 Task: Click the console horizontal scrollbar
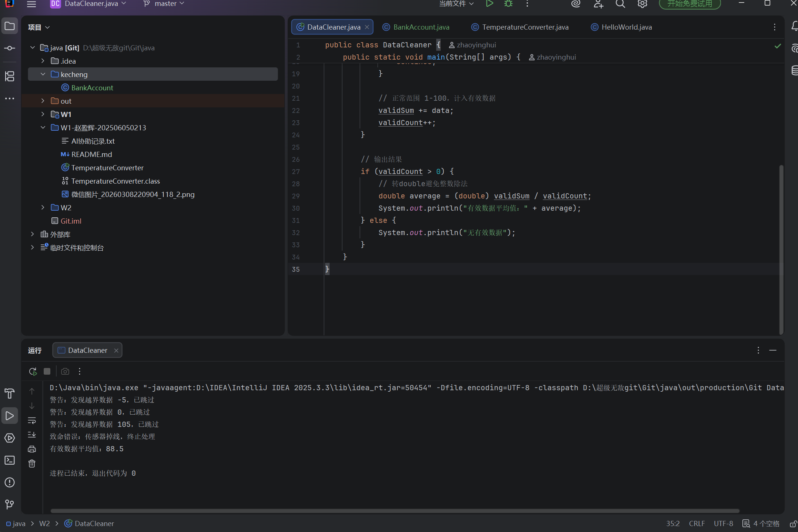tap(395, 511)
